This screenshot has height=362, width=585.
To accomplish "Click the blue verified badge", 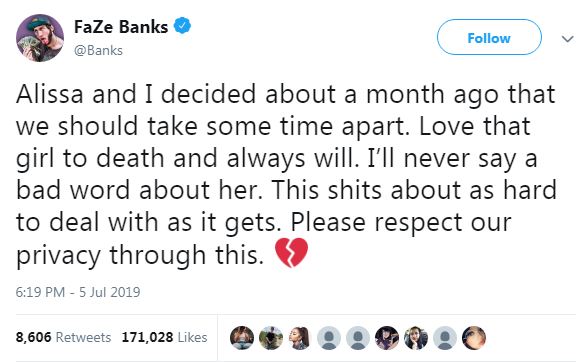I will (x=183, y=26).
